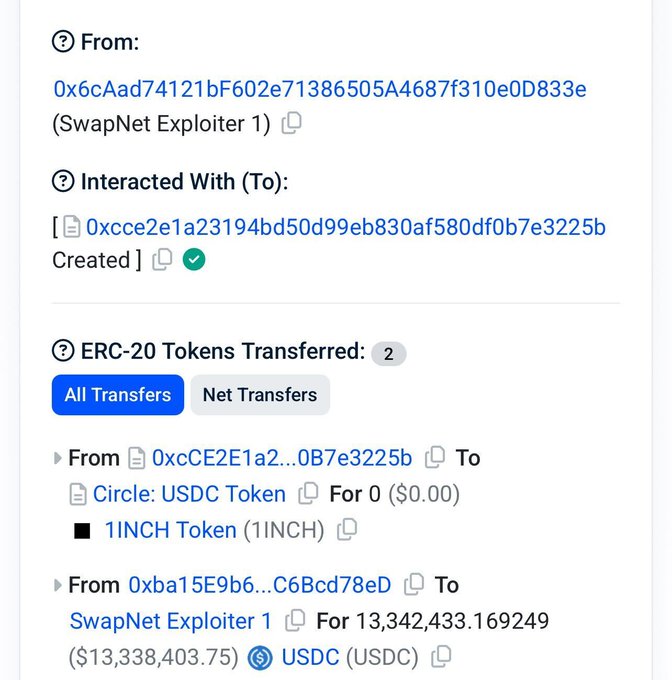Expand the first token transfer row
672x680 pixels.
58,458
